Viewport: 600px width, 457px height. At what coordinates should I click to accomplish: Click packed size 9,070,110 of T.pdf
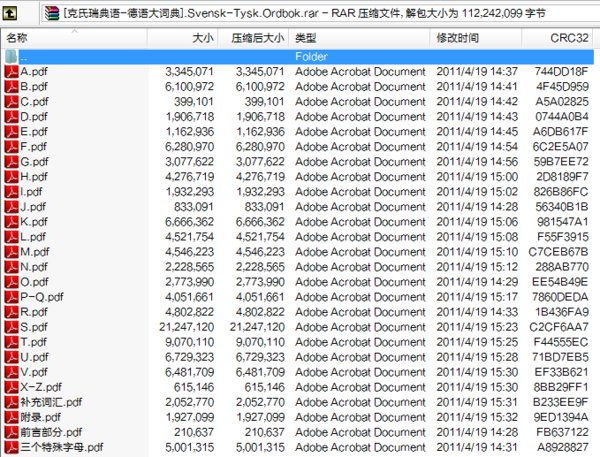pyautogui.click(x=260, y=342)
